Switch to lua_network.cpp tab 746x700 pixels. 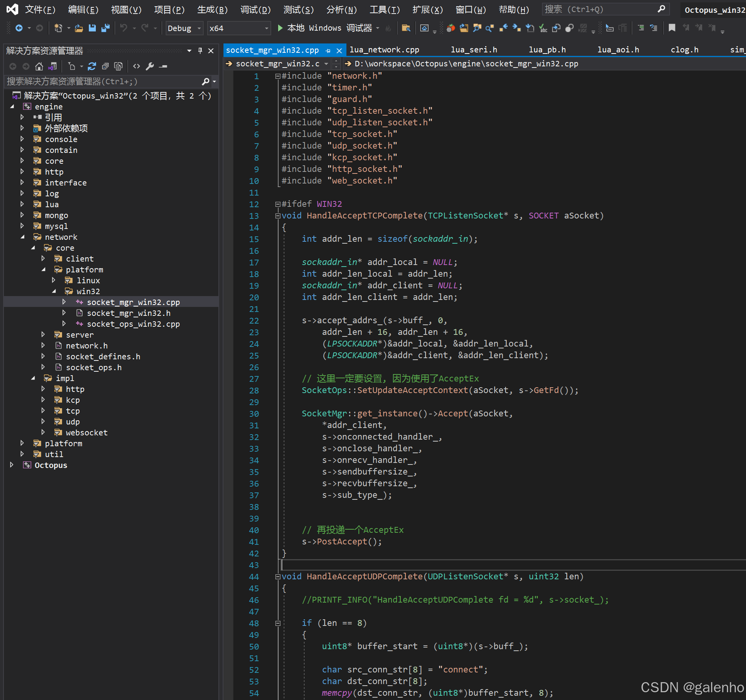tap(384, 50)
